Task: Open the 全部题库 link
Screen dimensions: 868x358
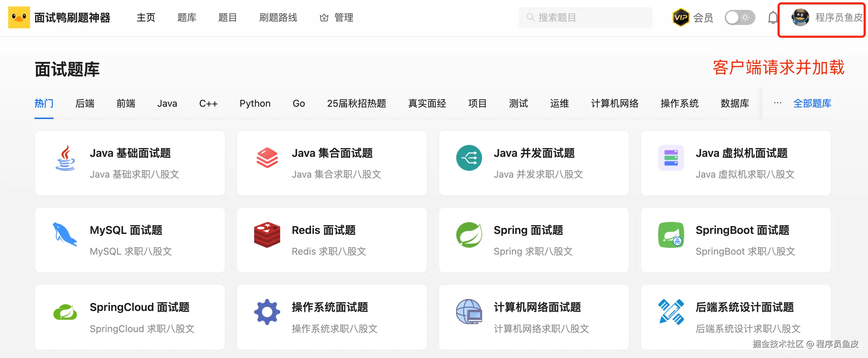Action: [x=812, y=103]
